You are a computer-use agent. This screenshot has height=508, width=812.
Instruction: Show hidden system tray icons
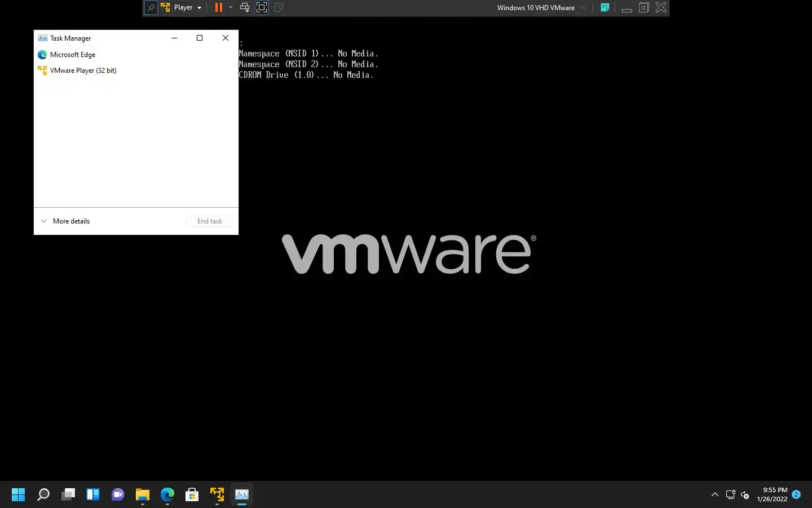coord(715,495)
